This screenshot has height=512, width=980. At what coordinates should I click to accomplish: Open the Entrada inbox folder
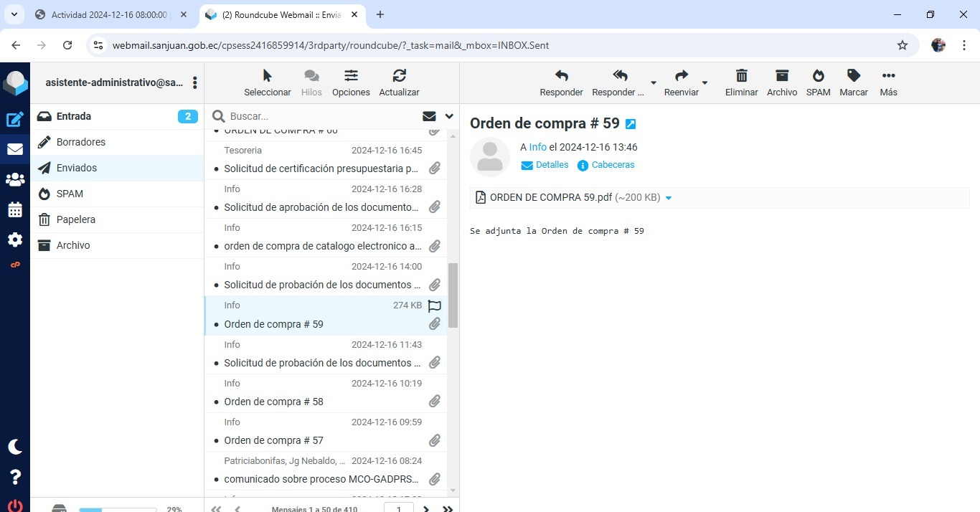[74, 116]
